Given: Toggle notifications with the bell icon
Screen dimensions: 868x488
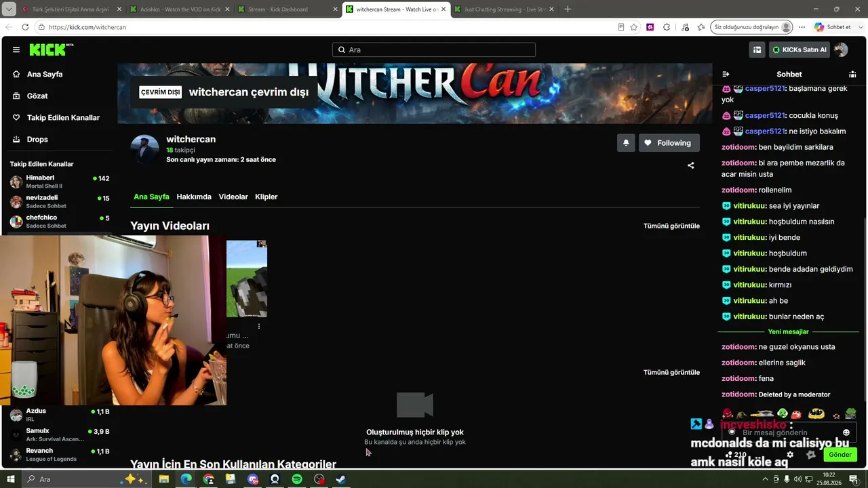Looking at the screenshot, I should coord(626,143).
